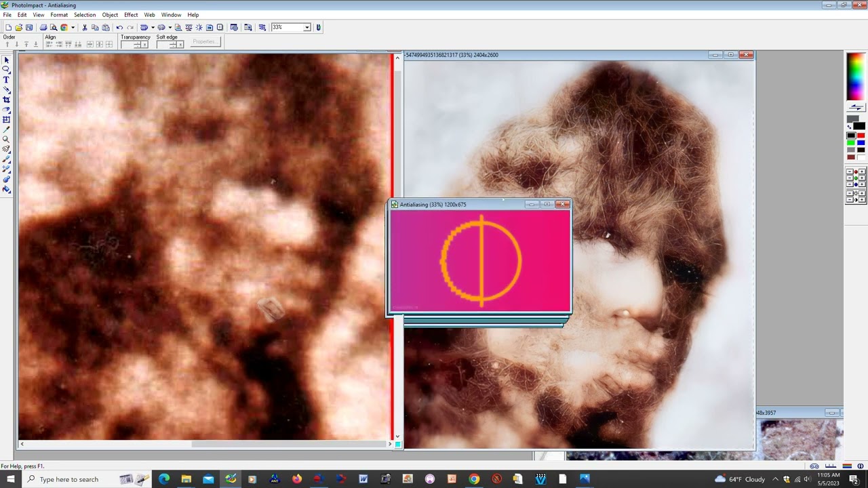Open the File menu

(x=7, y=14)
